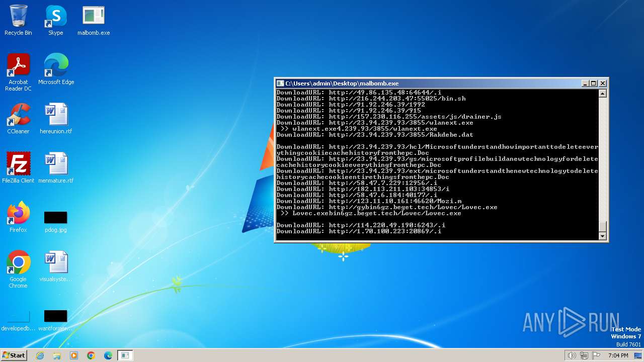Open File Explorer from the taskbar
Image resolution: width=644 pixels, height=362 pixels.
[57, 355]
